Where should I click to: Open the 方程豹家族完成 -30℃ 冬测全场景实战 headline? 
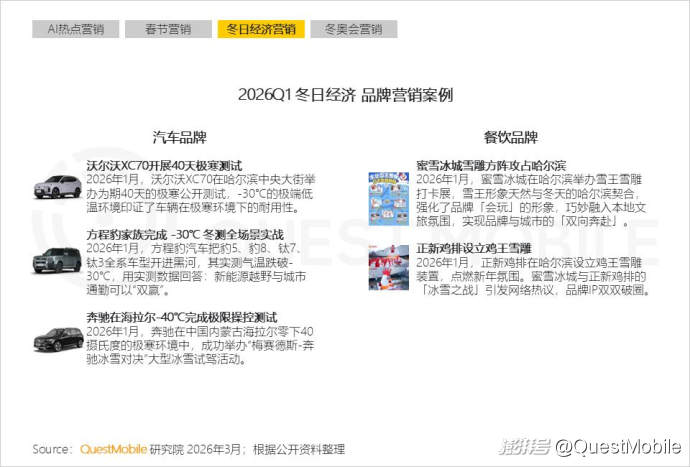click(x=182, y=234)
